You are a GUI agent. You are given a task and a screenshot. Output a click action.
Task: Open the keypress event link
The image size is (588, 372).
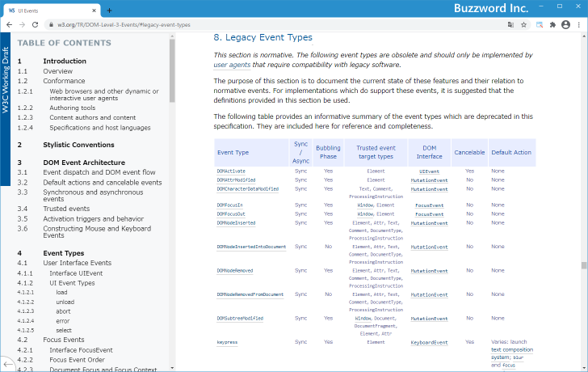pos(227,342)
